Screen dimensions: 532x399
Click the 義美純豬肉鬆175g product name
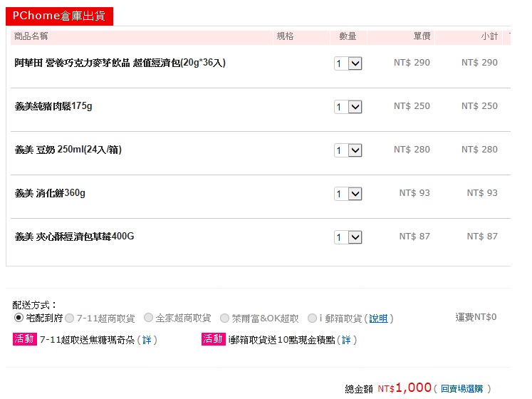coord(53,106)
